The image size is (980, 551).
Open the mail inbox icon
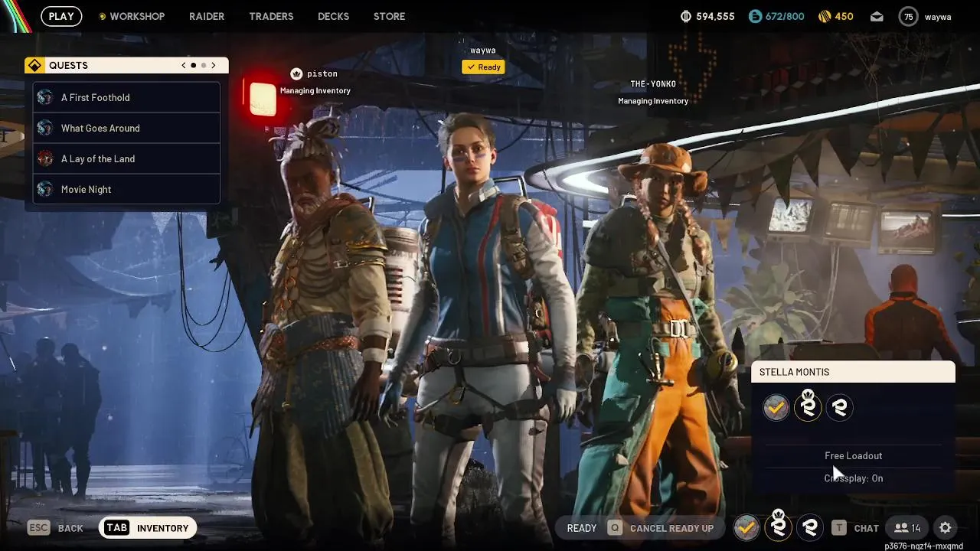click(x=877, y=16)
